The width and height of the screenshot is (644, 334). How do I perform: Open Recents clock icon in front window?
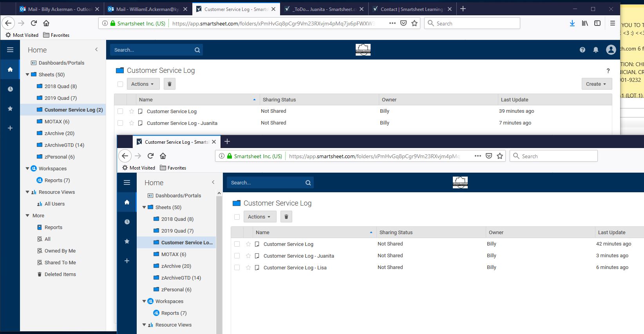coord(127,222)
